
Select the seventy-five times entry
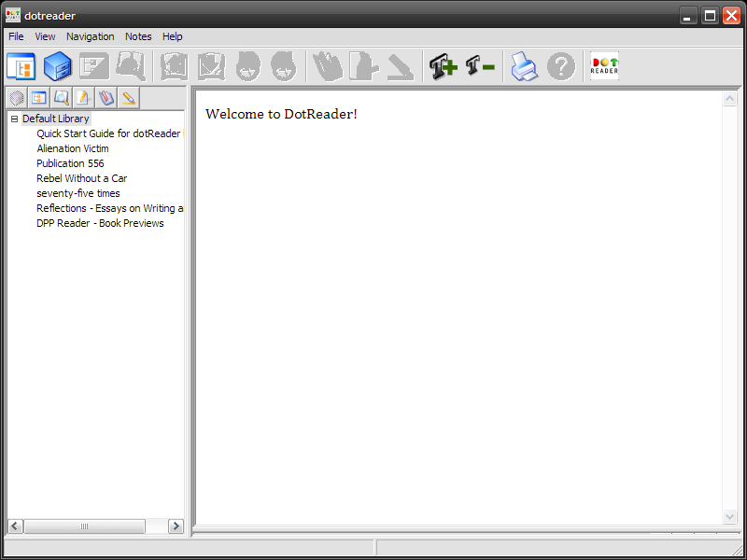[x=78, y=193]
